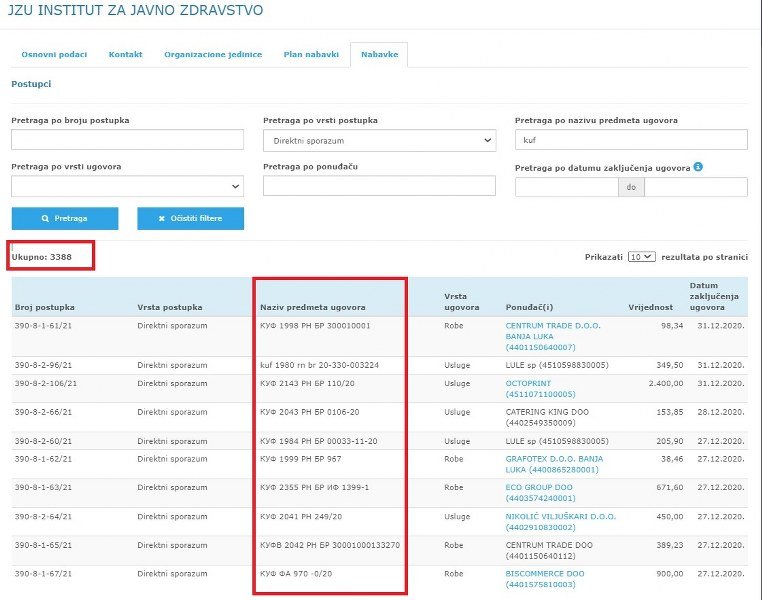The image size is (762, 600).
Task: Open the Organizacione jedinice tab
Action: click(x=213, y=54)
